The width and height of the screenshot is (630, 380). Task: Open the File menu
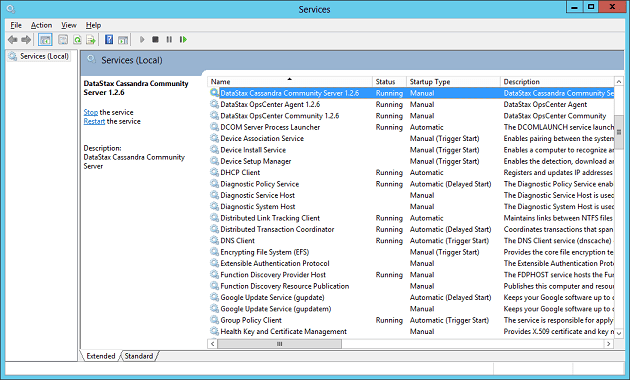[16, 25]
